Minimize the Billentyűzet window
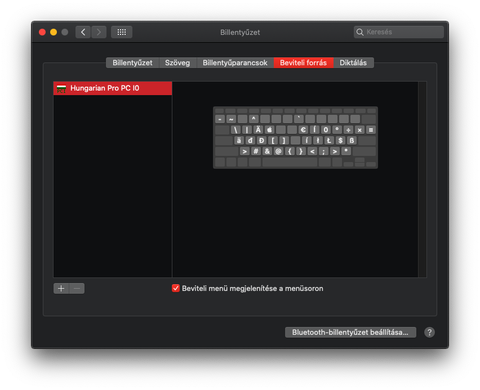The image size is (480, 390). [53, 32]
